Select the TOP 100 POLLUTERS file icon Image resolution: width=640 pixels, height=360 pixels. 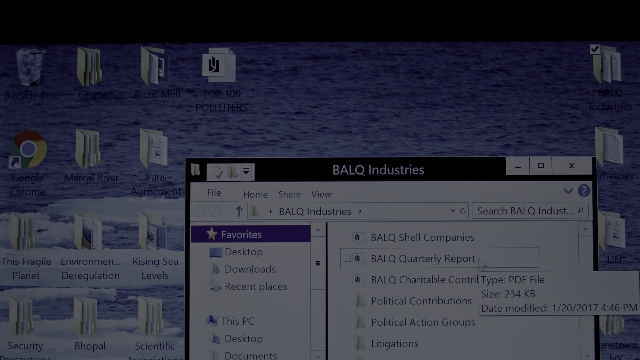[218, 65]
